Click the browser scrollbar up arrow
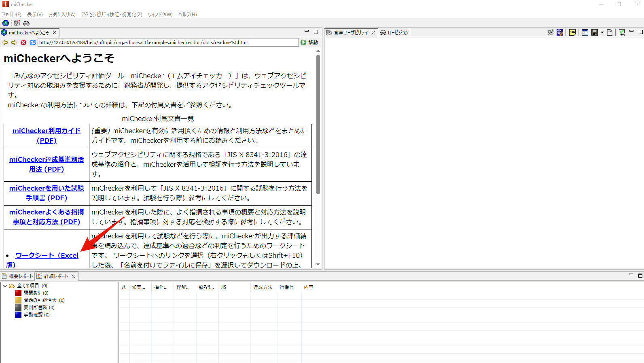This screenshot has height=363, width=644. click(318, 51)
